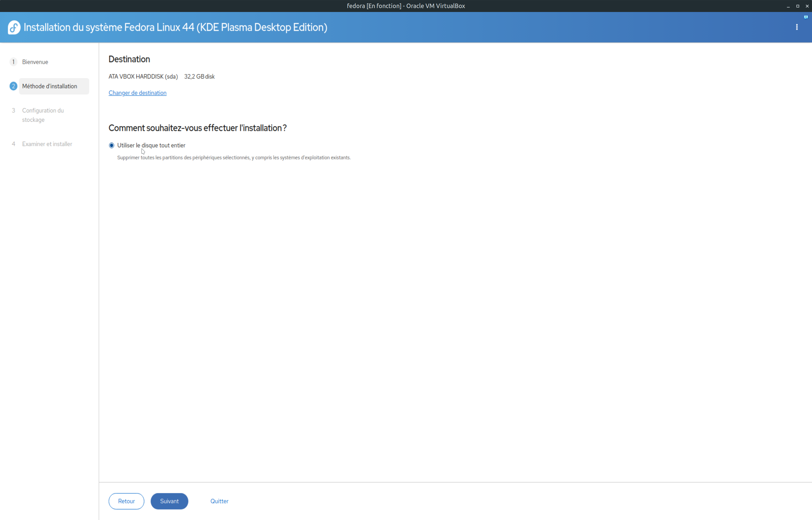Close the VirtualBox window
Screen dimensions: 812x520
point(807,6)
